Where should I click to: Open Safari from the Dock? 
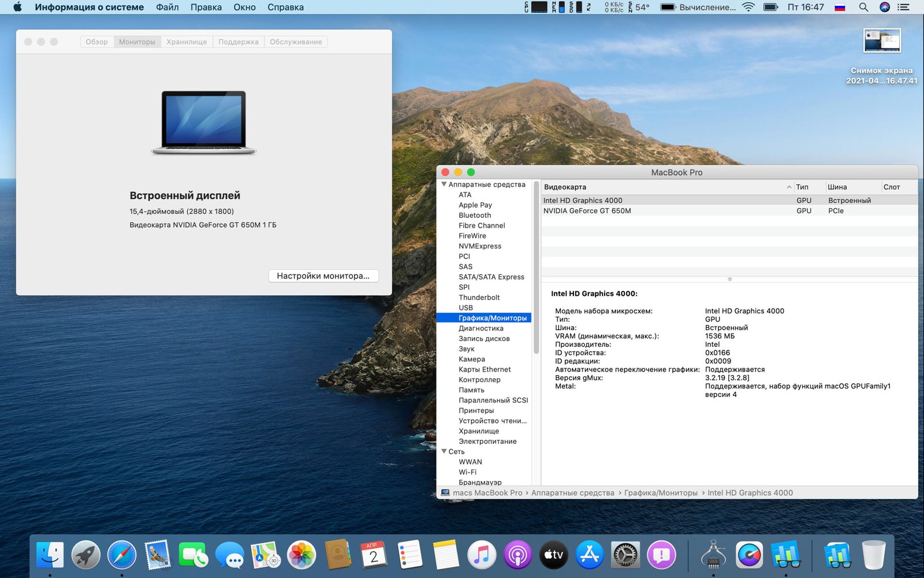click(122, 555)
